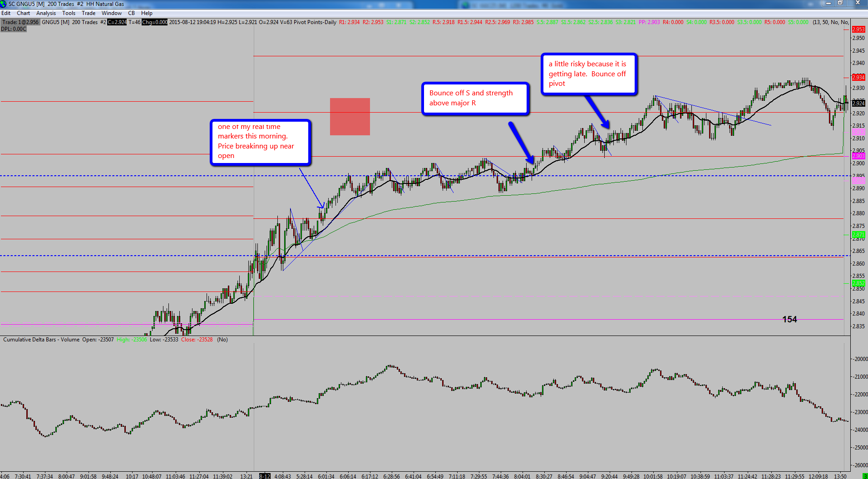Select the 'a little risky' chart note

click(589, 74)
